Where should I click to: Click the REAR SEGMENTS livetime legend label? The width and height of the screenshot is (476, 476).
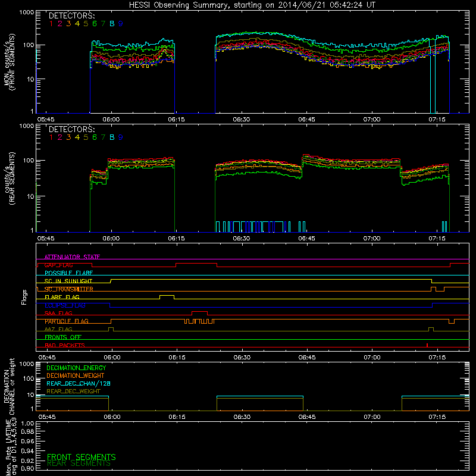tap(79, 464)
